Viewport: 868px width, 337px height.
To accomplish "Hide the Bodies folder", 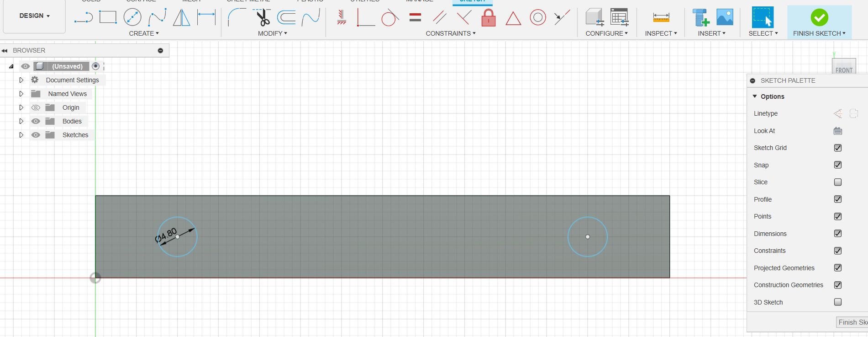I will pos(36,121).
